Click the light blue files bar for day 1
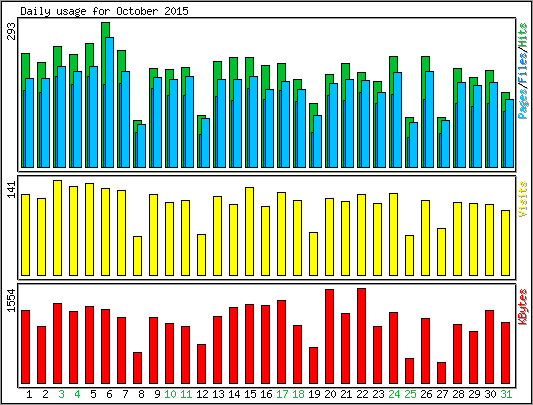Image resolution: width=533 pixels, height=405 pixels. 30,123
